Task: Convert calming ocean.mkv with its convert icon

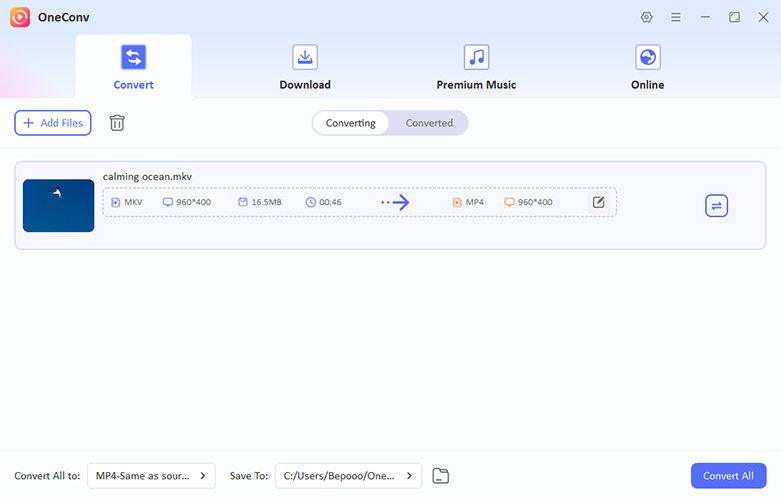Action: 716,206
